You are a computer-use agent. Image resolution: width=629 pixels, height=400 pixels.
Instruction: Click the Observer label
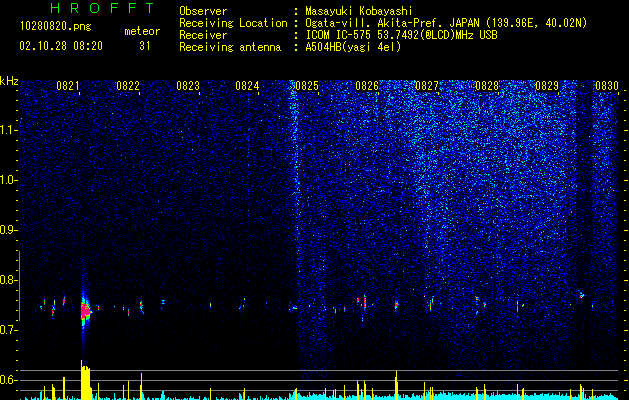point(203,11)
